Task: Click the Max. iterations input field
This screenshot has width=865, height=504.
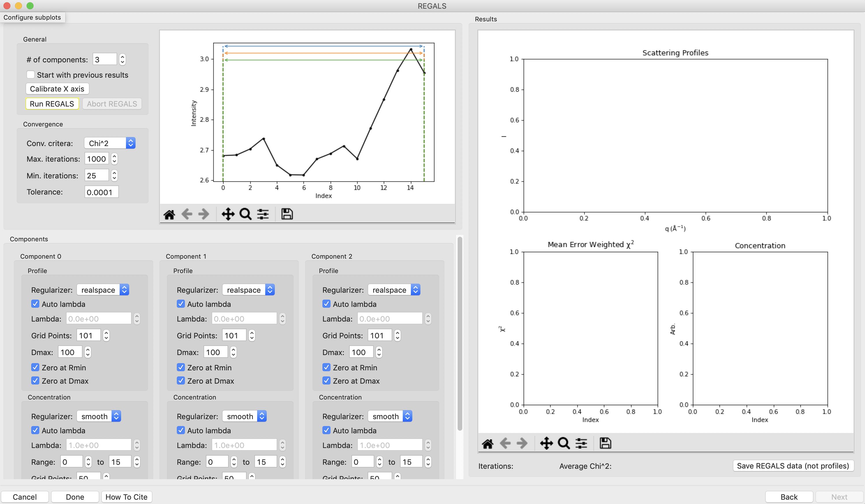Action: (x=97, y=159)
